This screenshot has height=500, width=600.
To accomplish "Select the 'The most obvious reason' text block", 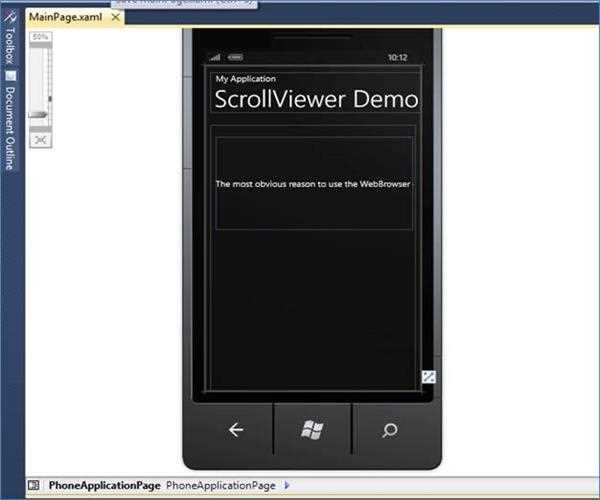I will (313, 184).
